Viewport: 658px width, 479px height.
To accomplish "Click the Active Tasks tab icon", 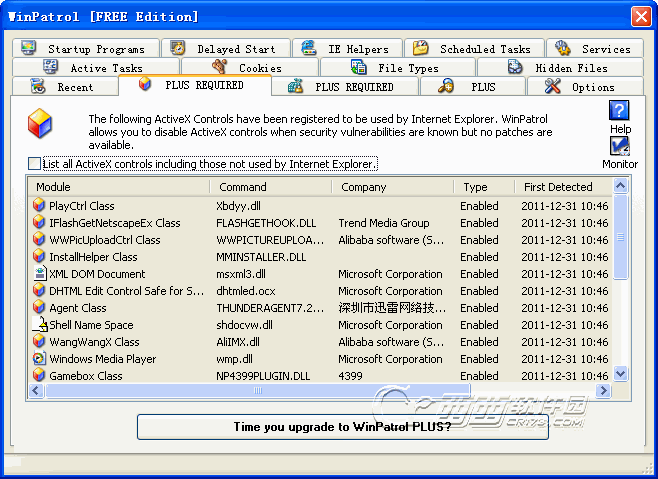I will click(x=51, y=67).
